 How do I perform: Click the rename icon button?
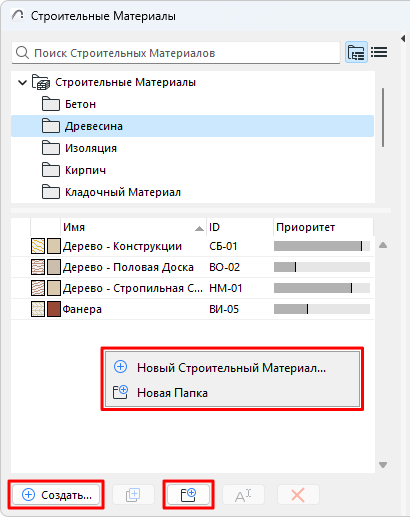tap(243, 495)
